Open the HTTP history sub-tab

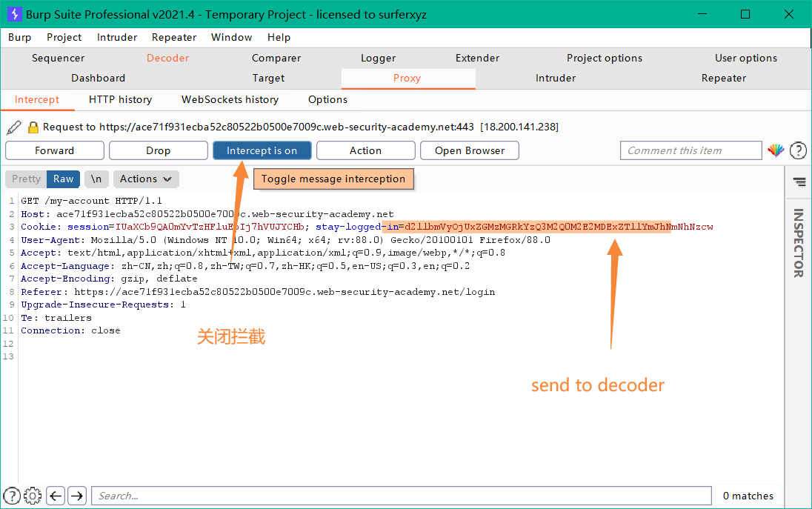pyautogui.click(x=121, y=99)
